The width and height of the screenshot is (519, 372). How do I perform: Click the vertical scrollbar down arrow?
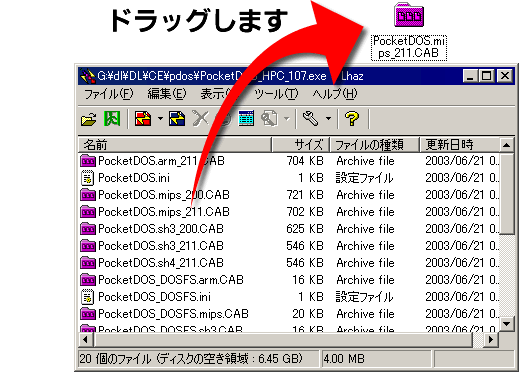tap(507, 323)
